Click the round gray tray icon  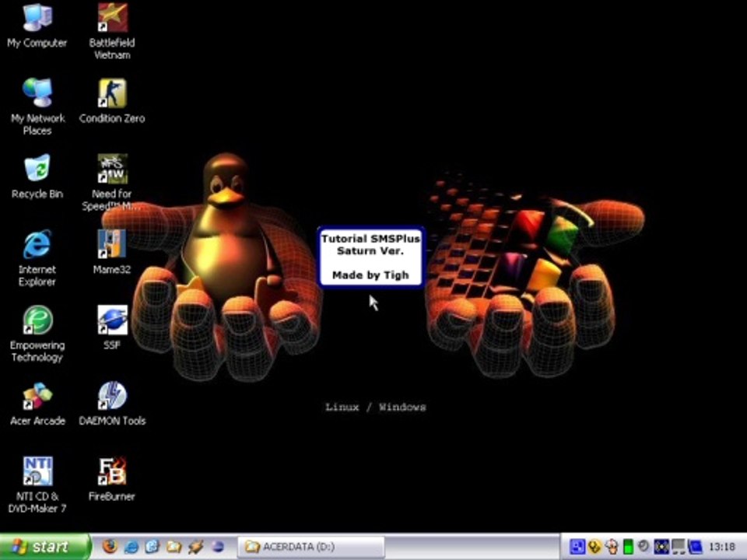click(644, 546)
